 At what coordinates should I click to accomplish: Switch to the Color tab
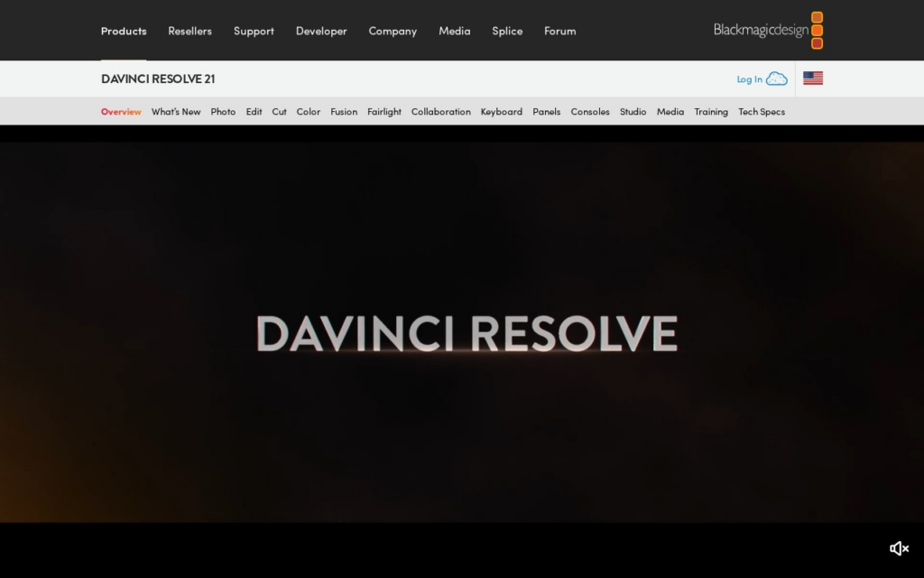tap(309, 111)
